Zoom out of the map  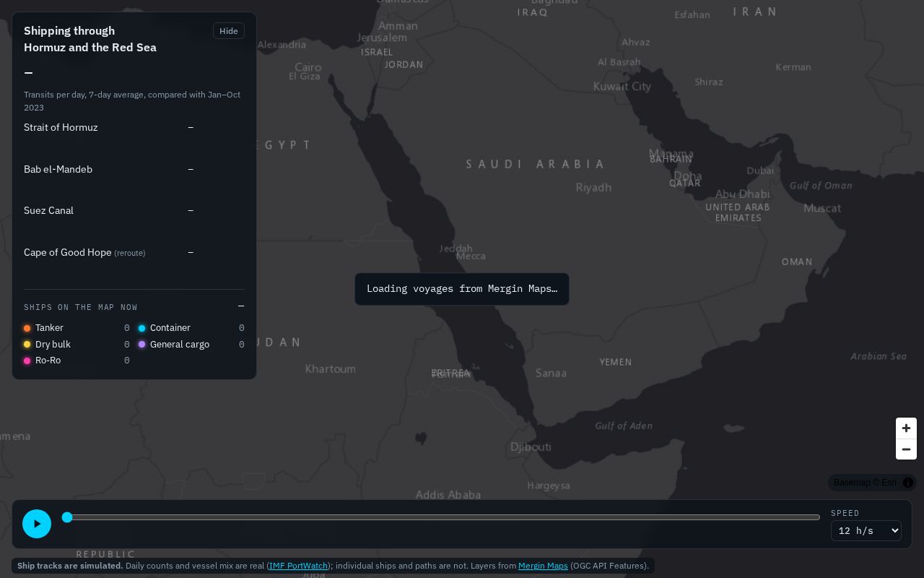(x=906, y=449)
